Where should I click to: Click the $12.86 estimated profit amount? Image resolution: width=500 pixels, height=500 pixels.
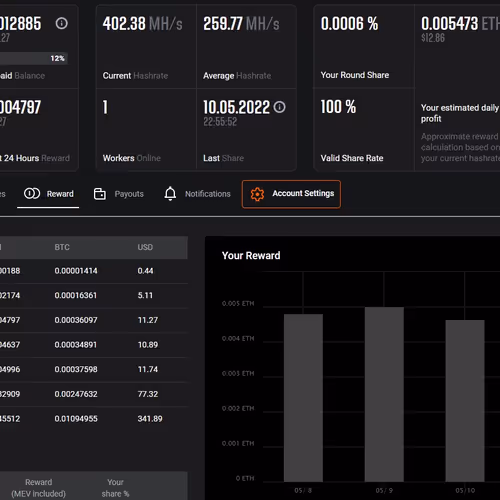(433, 38)
